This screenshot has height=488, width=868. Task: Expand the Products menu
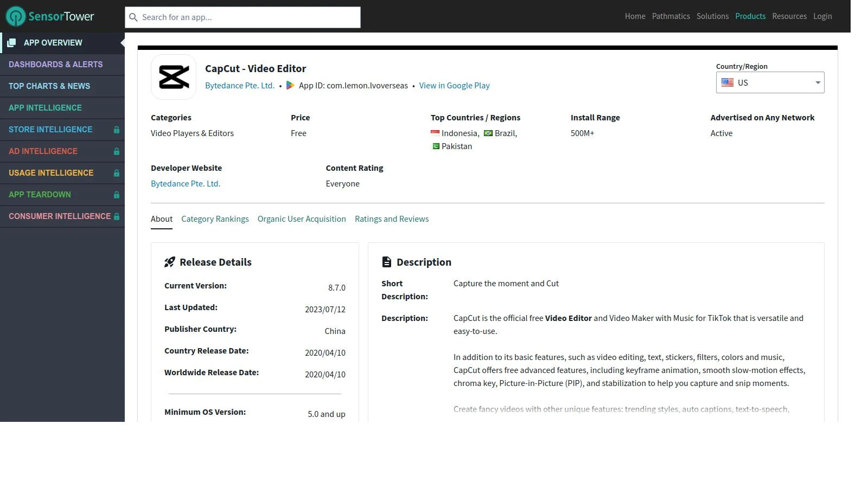click(x=750, y=16)
